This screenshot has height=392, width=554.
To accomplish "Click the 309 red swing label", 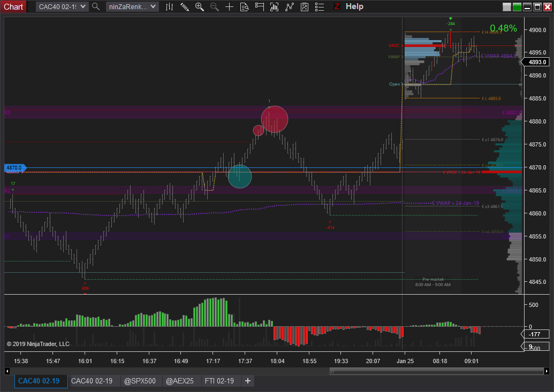I will 85,289.
